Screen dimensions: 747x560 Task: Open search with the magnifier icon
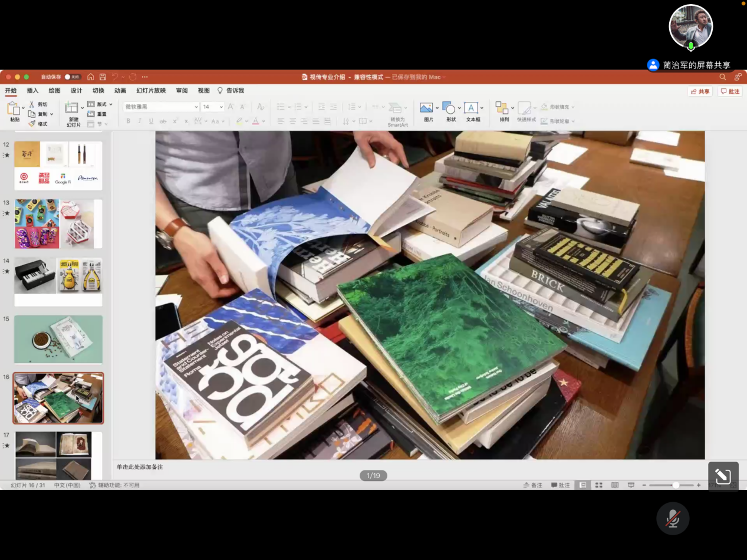[x=723, y=77]
